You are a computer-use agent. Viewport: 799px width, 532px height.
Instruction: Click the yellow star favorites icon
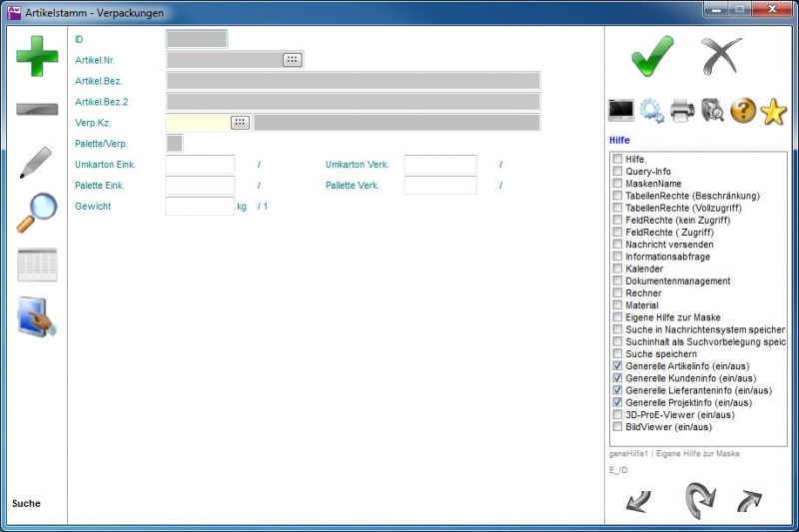[773, 110]
